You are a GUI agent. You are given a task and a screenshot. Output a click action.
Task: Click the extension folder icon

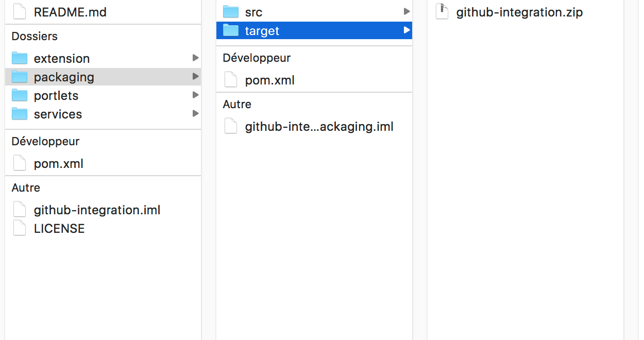pyautogui.click(x=20, y=58)
